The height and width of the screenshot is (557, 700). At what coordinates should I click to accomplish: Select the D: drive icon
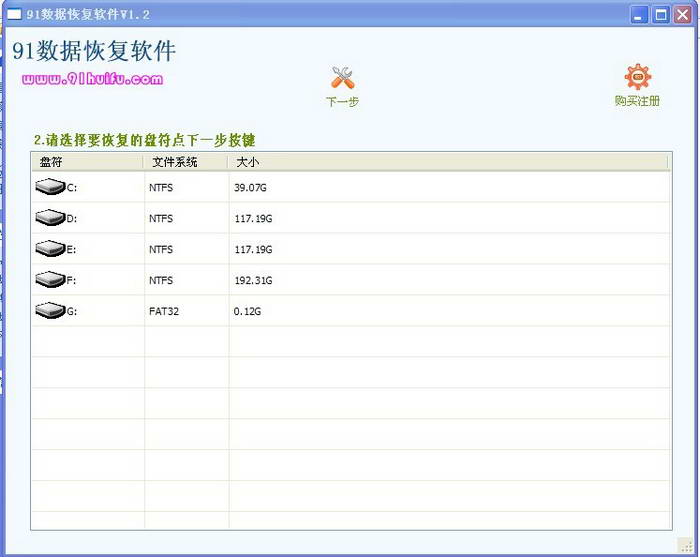(x=50, y=217)
